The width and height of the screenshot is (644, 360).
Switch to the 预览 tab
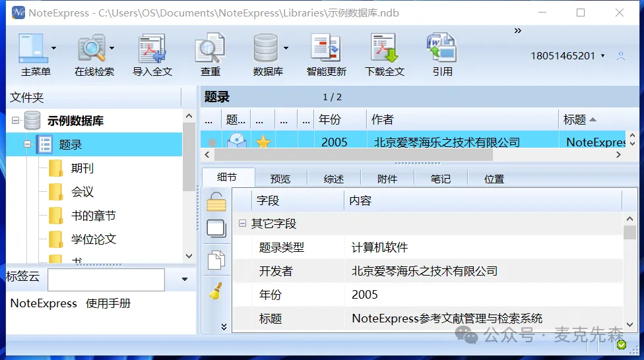(280, 179)
